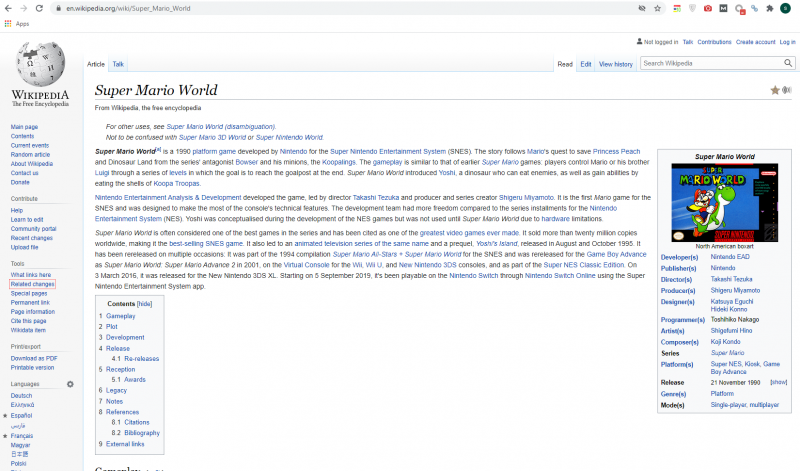Play the spoken article audio icon
The image size is (800, 471).
click(x=787, y=90)
